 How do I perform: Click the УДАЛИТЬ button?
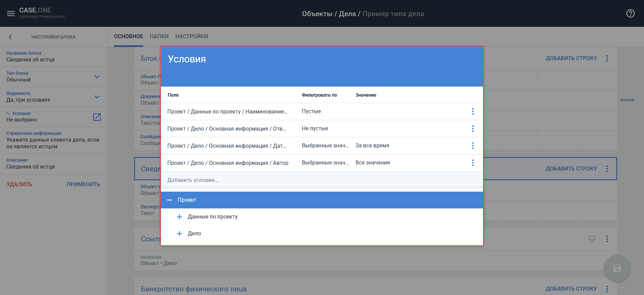point(19,184)
